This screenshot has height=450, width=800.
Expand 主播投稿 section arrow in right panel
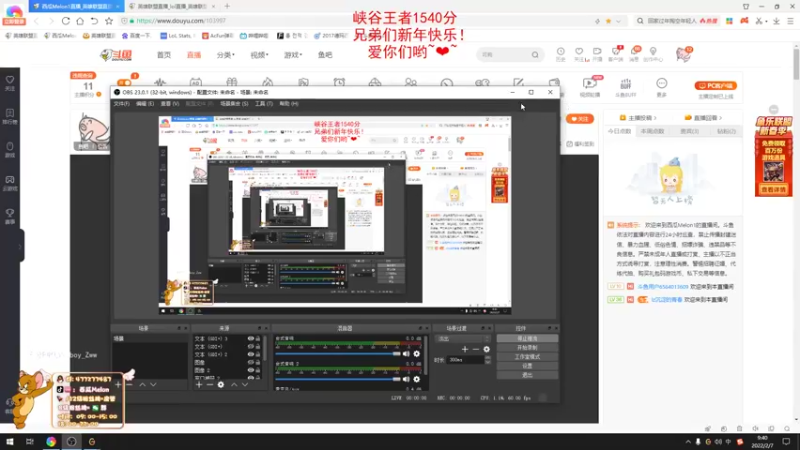[655, 118]
